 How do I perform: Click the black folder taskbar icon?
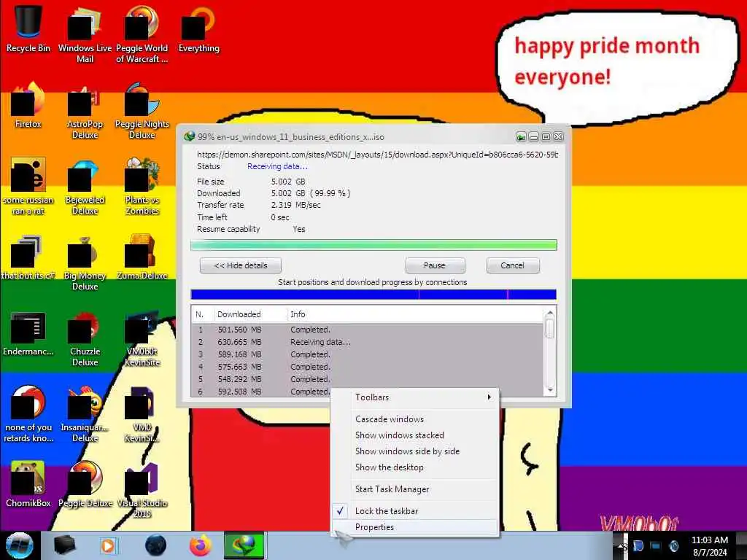[x=64, y=545]
